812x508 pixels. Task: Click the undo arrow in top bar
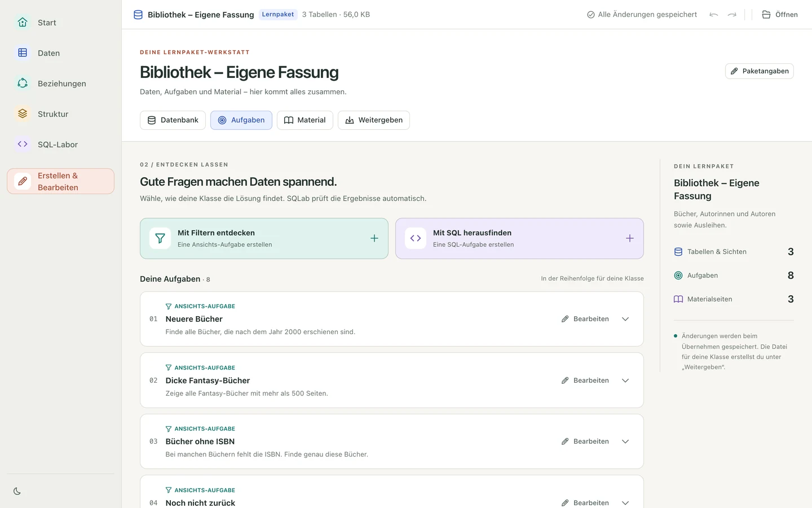pos(714,15)
